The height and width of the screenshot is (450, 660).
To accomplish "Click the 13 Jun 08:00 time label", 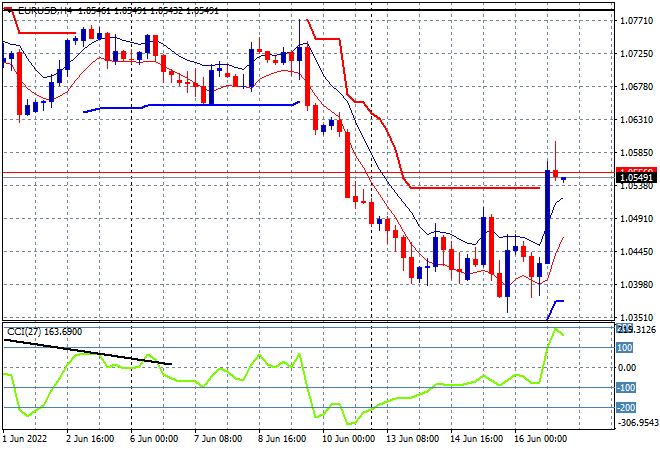I will click(412, 439).
